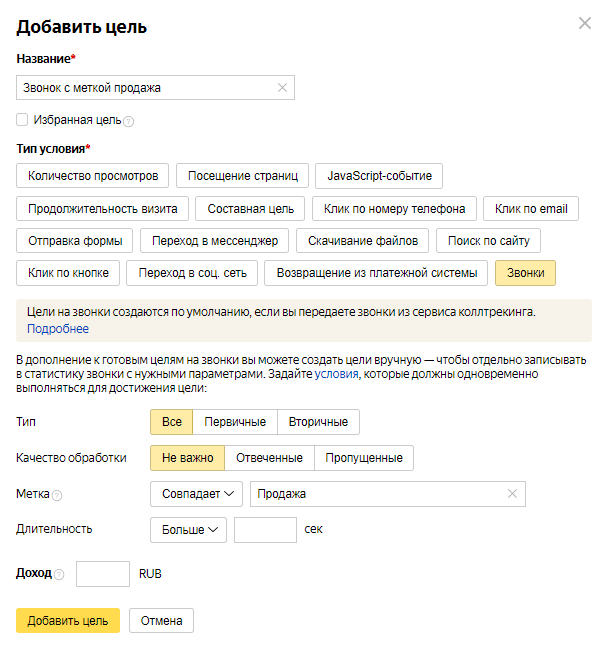The image size is (608, 649).
Task: Close the Добавить цель dialog
Action: 585,25
